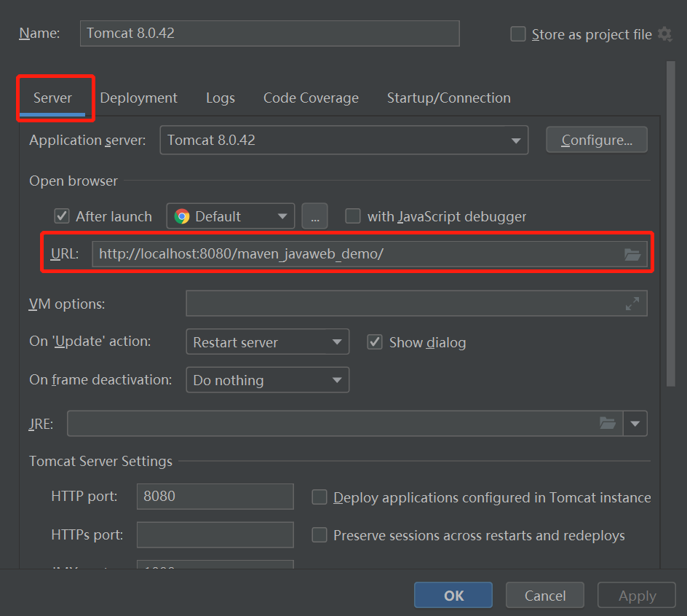Open the On frame deactivation dropdown
Viewport: 687px width, 616px height.
pyautogui.click(x=268, y=379)
